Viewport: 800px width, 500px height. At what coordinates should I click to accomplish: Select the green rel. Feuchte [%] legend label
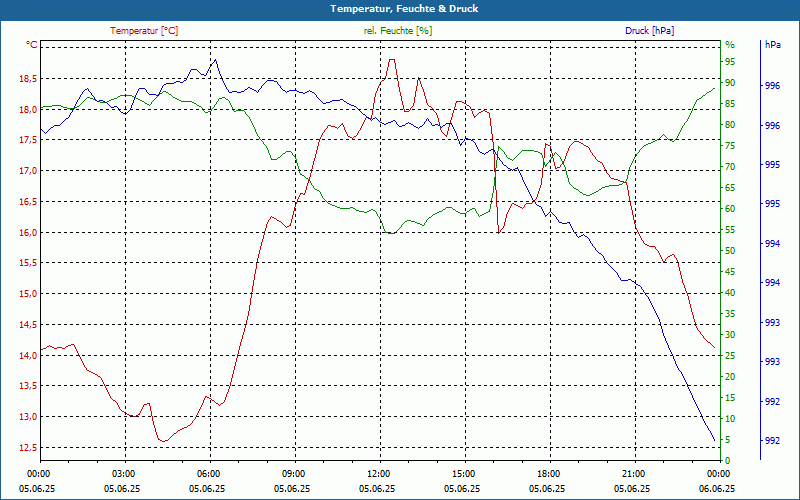(x=398, y=31)
